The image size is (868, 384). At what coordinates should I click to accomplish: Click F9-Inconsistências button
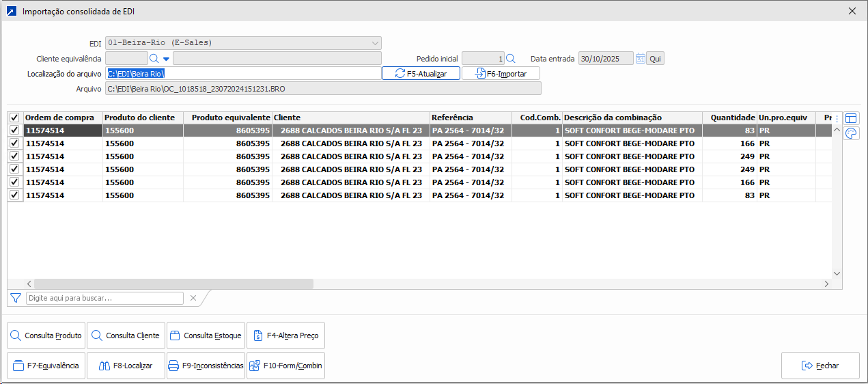206,366
